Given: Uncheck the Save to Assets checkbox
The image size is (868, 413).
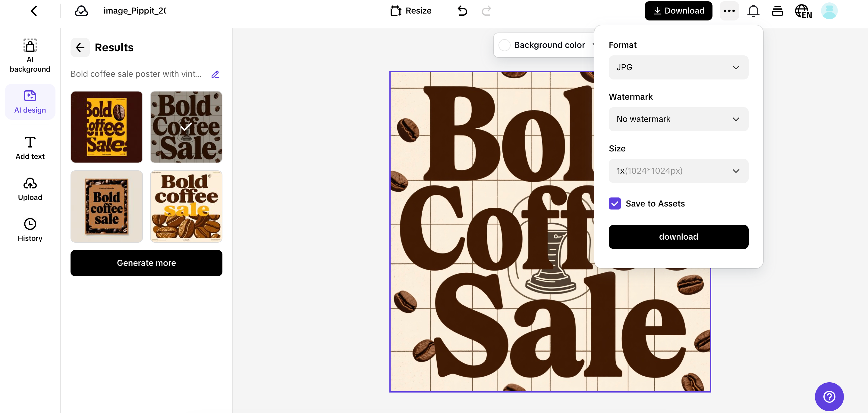Looking at the screenshot, I should tap(615, 203).
